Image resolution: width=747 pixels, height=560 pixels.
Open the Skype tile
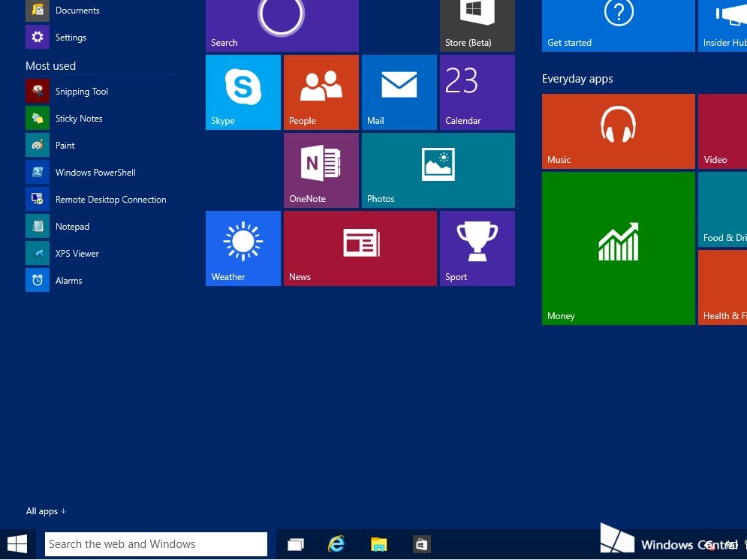pos(243,92)
